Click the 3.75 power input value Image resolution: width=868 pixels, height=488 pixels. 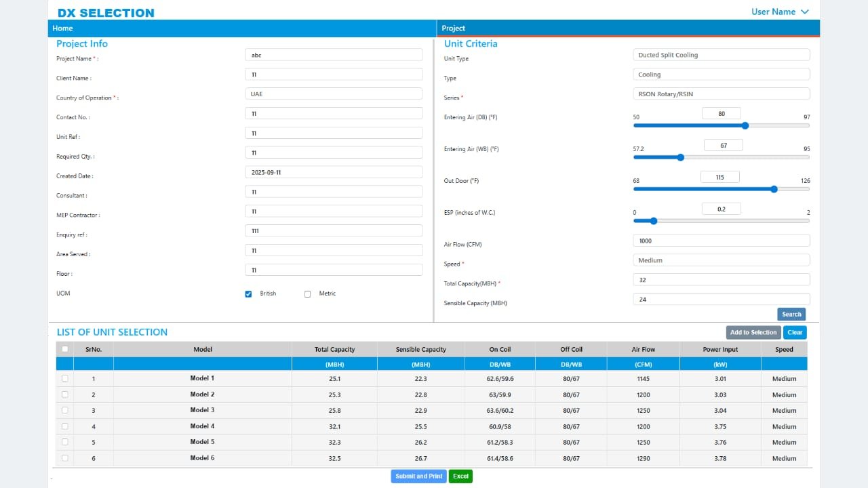720,427
